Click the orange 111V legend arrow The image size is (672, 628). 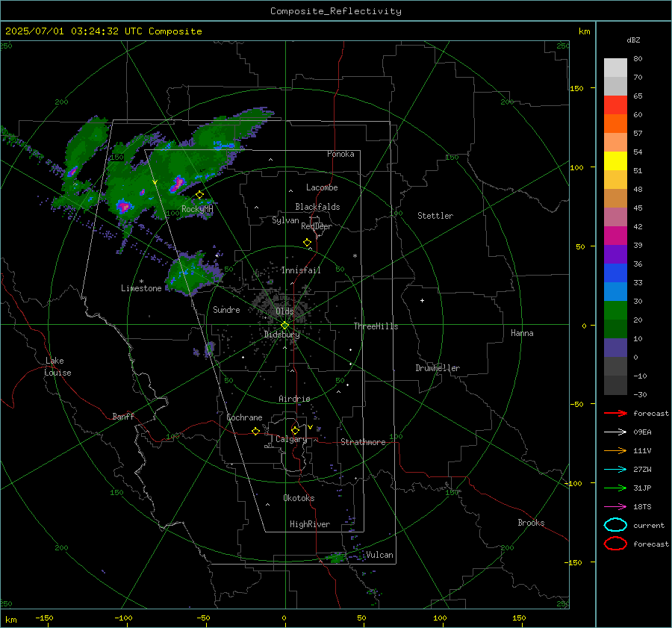pos(615,450)
